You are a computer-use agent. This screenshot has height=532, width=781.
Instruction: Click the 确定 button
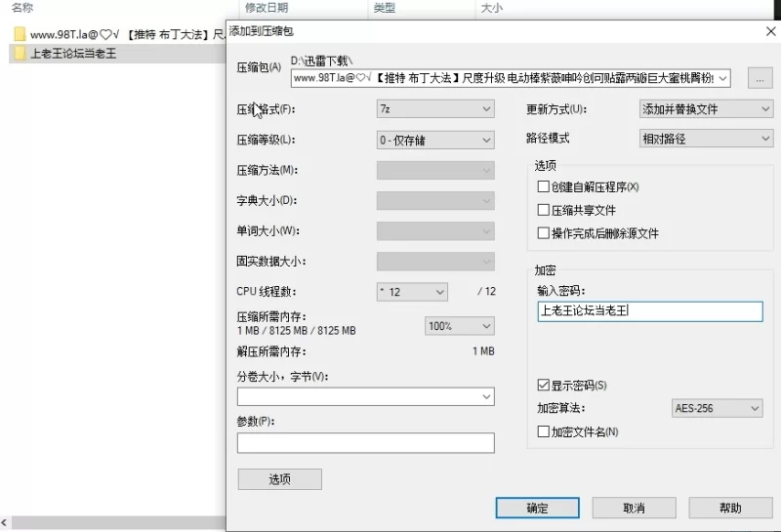(537, 509)
